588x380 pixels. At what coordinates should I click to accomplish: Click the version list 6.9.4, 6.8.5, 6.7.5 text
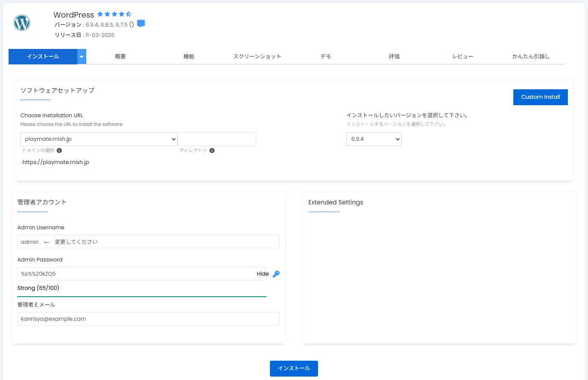(x=106, y=25)
